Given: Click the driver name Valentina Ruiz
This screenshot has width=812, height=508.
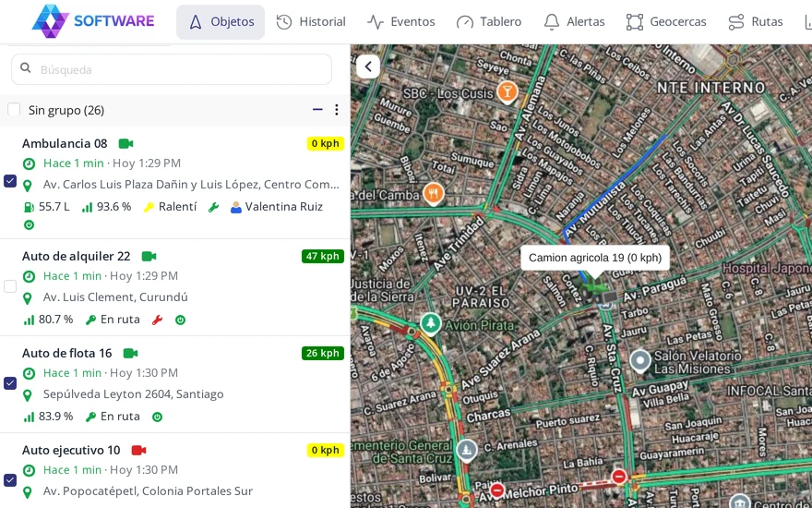Looking at the screenshot, I should click(284, 206).
